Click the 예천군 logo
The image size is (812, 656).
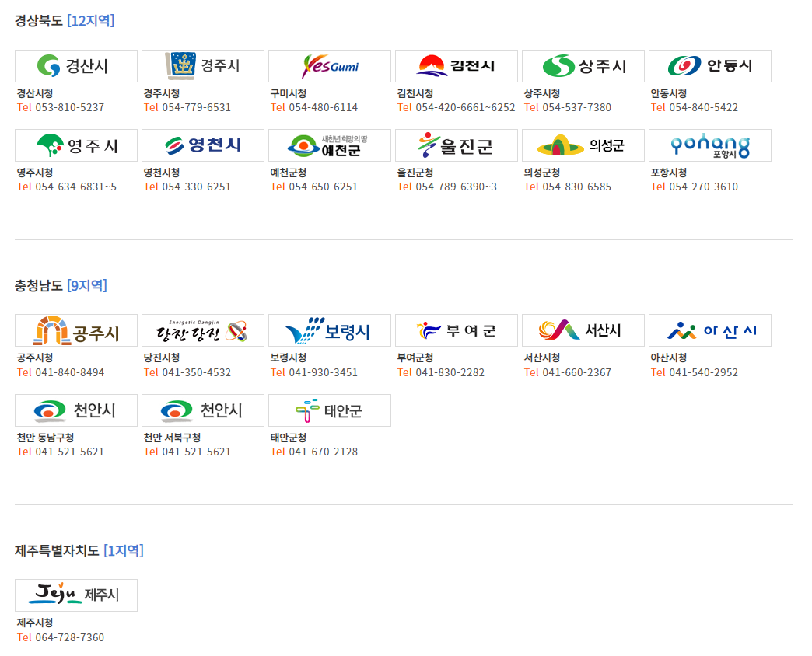(329, 145)
